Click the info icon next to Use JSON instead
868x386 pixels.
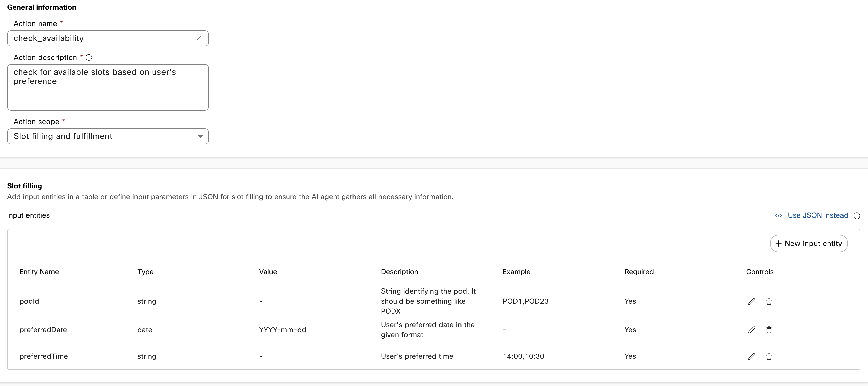point(857,216)
